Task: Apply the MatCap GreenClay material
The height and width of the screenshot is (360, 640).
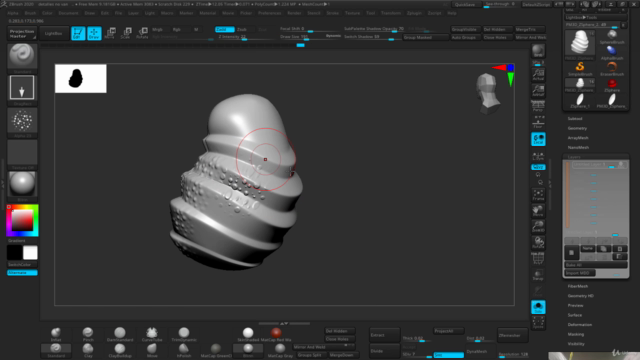Action: click(216, 350)
